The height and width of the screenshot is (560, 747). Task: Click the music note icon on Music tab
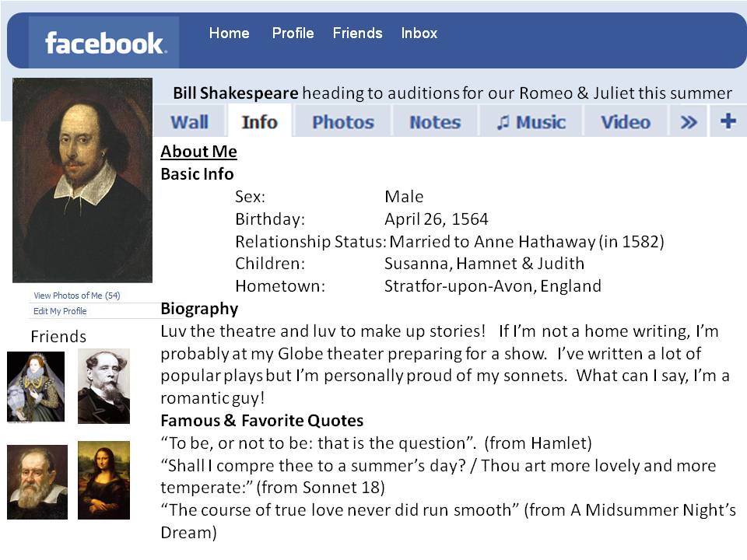tap(503, 123)
